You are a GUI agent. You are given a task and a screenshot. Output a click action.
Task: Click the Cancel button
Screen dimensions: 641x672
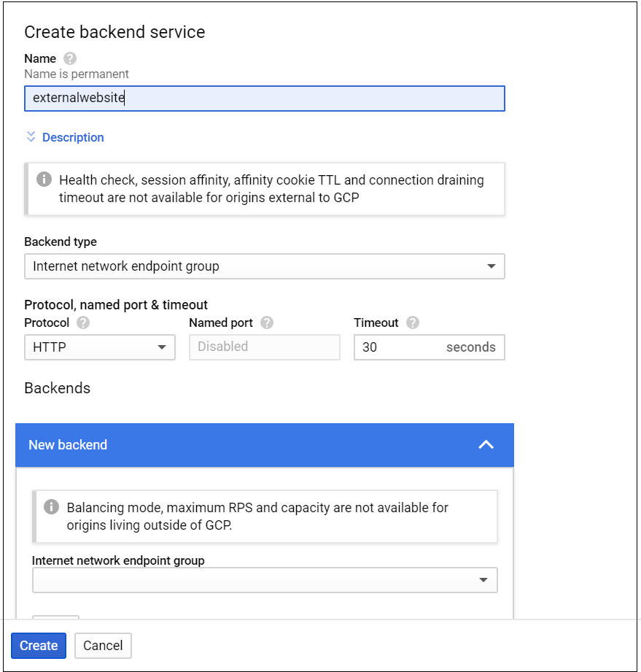point(103,645)
